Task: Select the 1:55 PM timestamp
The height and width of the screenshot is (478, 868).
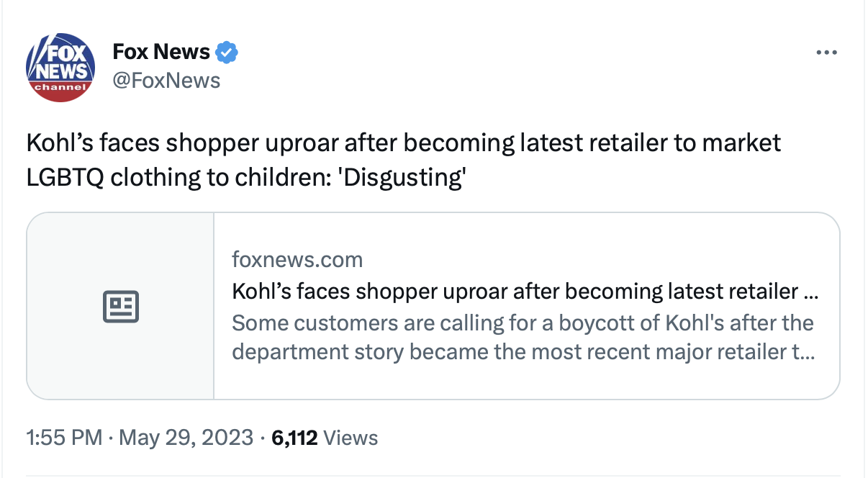Action: pyautogui.click(x=64, y=438)
